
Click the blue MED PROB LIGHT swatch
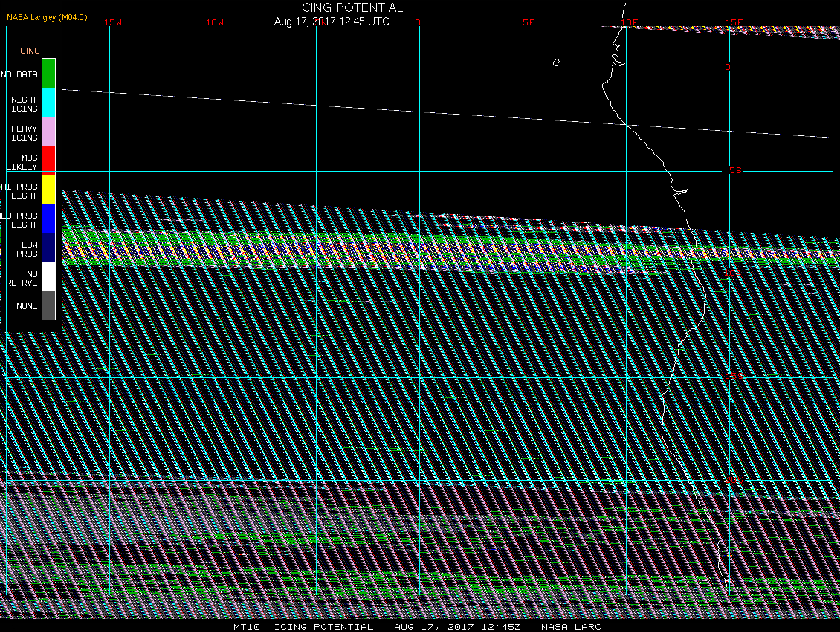pyautogui.click(x=49, y=218)
